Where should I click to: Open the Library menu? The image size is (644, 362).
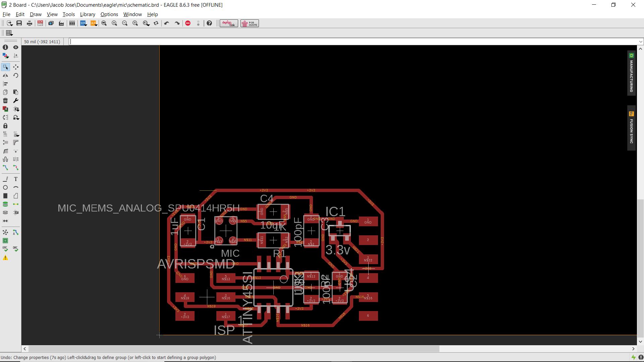(x=88, y=14)
